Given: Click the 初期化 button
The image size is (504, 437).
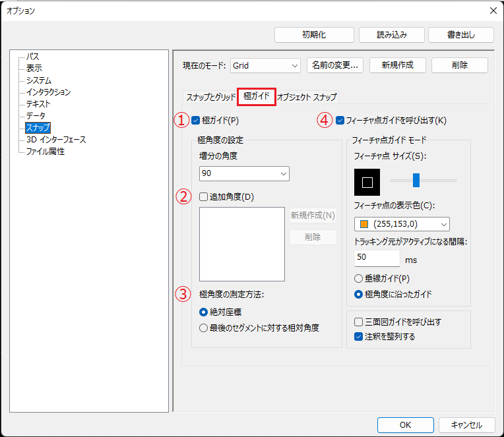Looking at the screenshot, I should tap(314, 35).
